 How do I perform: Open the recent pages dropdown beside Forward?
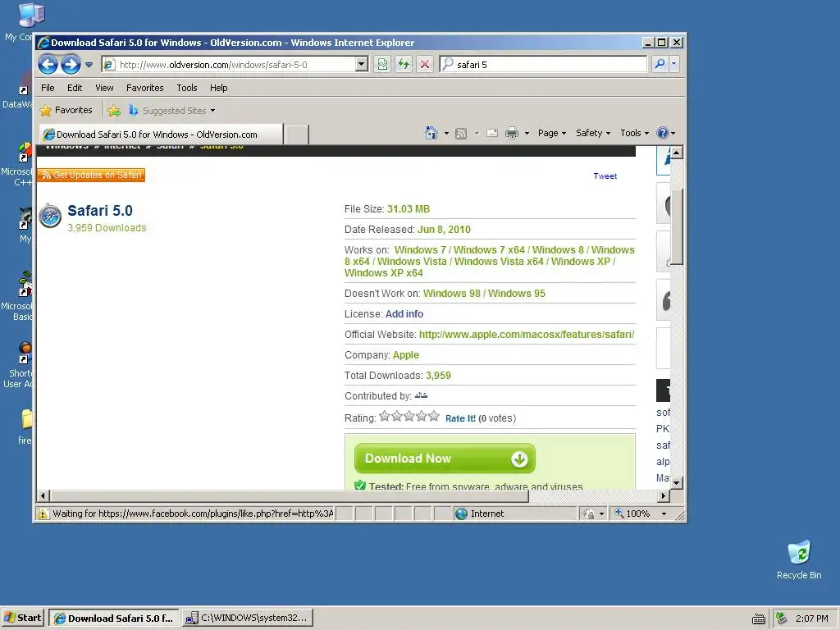pos(89,65)
